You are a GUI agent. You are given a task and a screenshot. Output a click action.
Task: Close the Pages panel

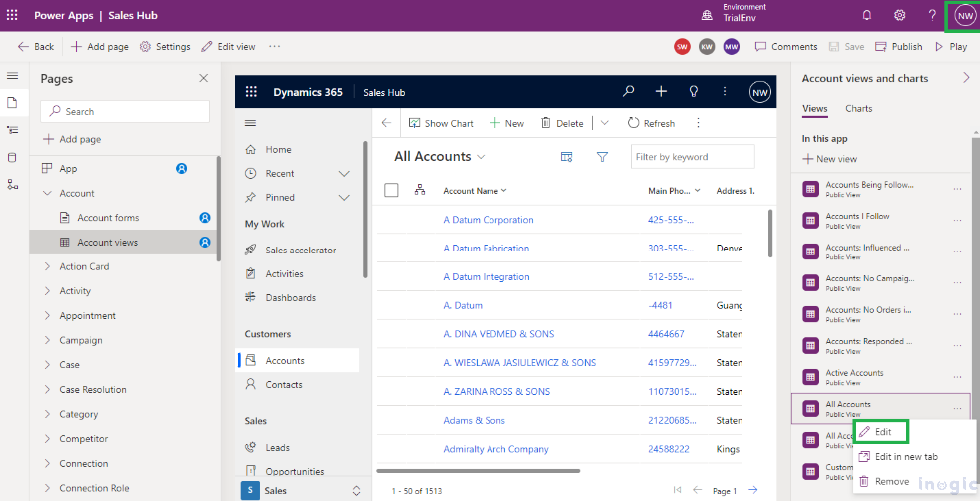coord(203,78)
